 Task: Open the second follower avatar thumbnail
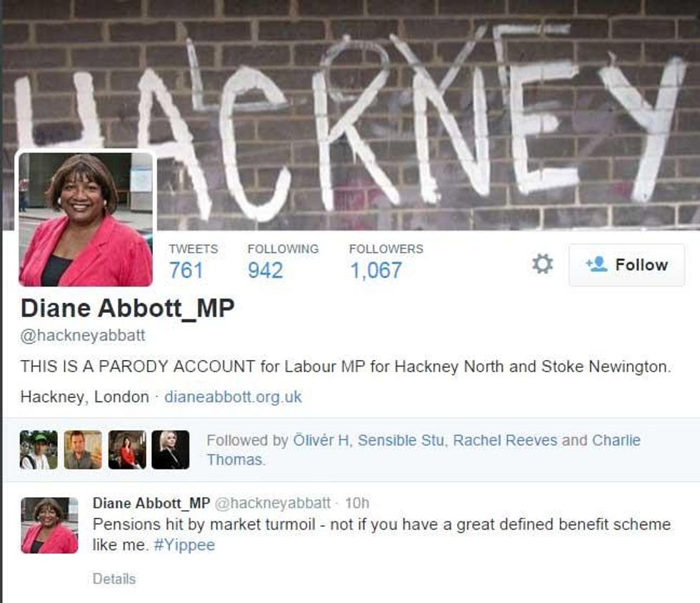coord(83,450)
